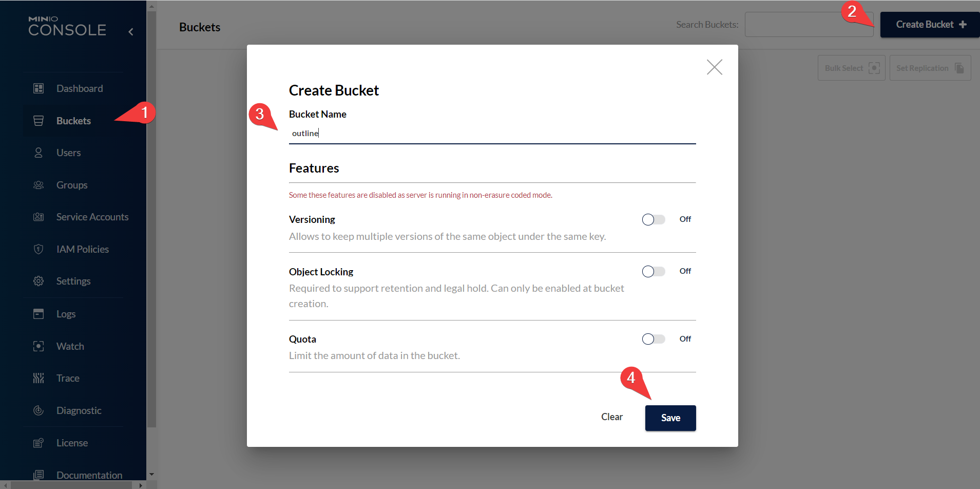
Task: Turn on Object Locking switch
Action: click(x=653, y=271)
